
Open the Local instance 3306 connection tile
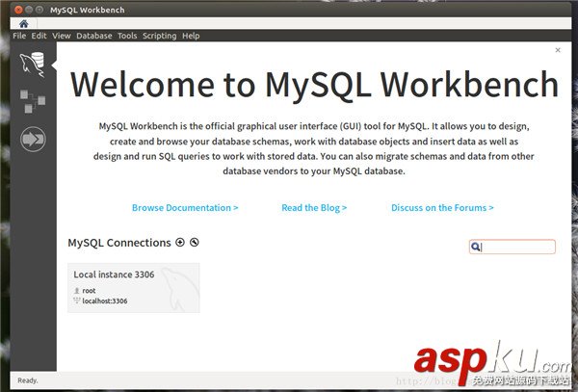point(134,288)
